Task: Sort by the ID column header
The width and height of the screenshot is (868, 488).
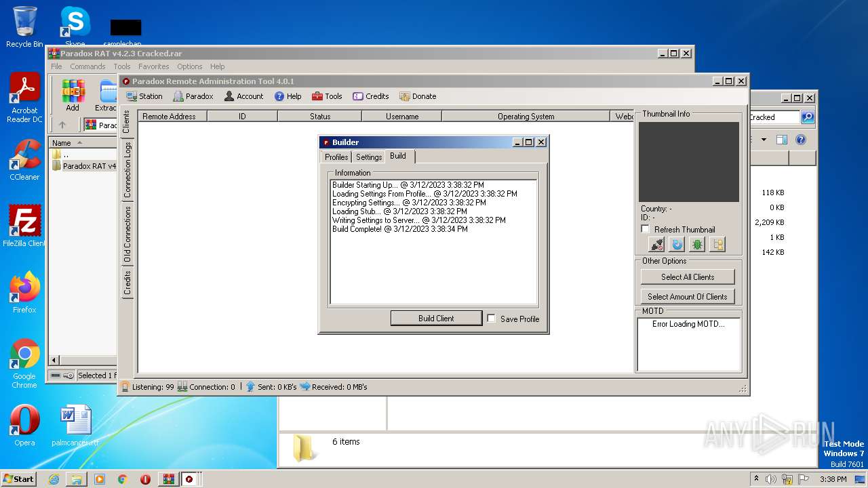Action: tap(242, 117)
